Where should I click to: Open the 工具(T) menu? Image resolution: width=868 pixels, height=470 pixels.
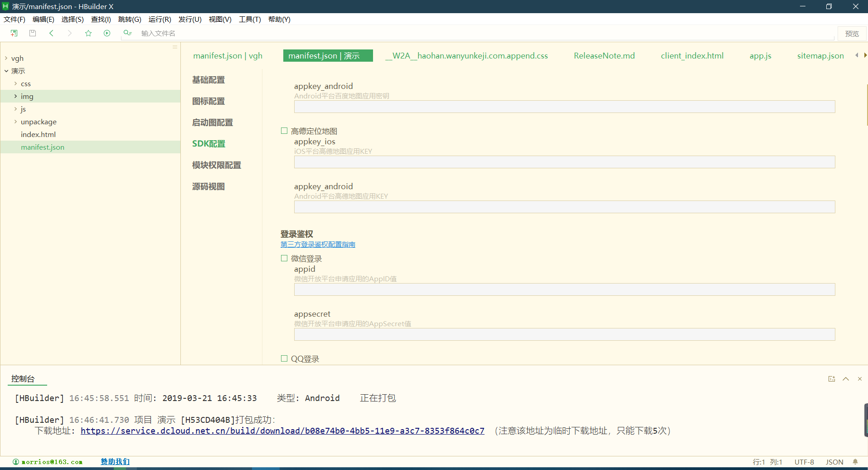250,19
